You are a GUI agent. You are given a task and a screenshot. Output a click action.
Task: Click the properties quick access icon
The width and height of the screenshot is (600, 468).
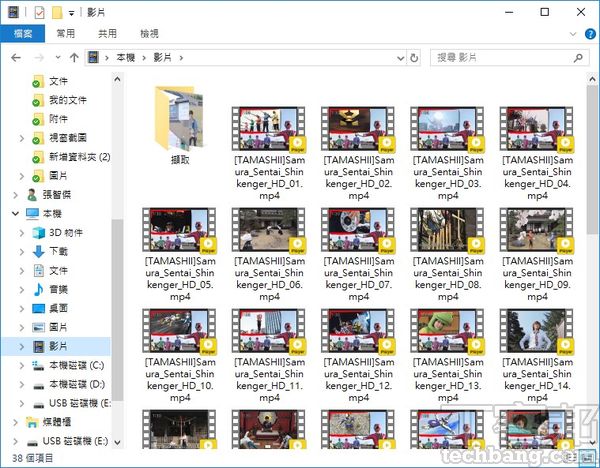click(x=39, y=13)
